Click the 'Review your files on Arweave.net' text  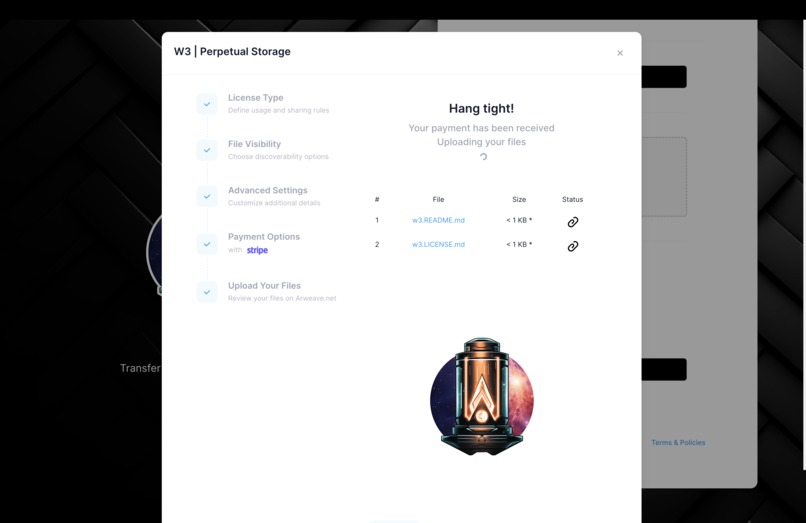pos(282,298)
